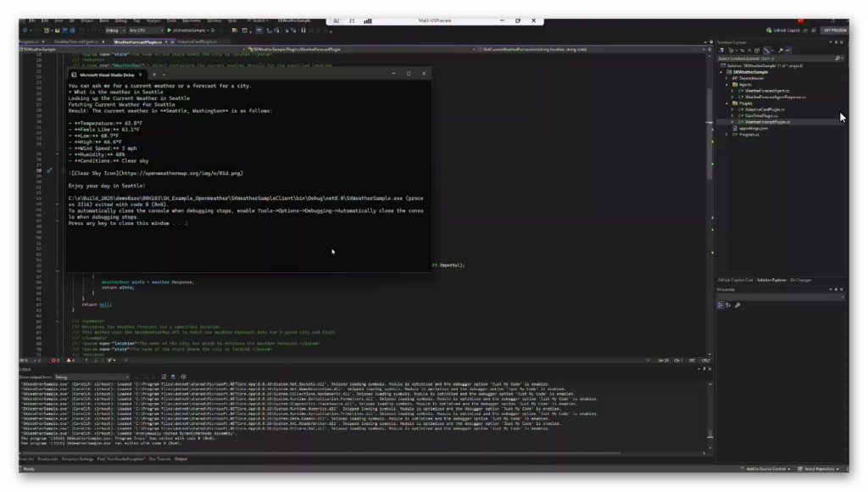Open the Debug configuration dropdown in the toolbar
Screen dimensions: 868x492
click(x=115, y=31)
